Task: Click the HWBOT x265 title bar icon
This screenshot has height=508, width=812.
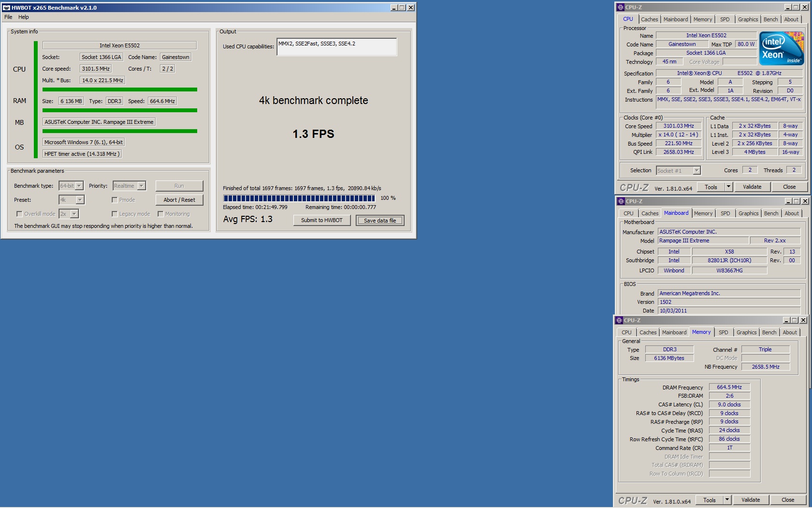Action: pyautogui.click(x=6, y=8)
